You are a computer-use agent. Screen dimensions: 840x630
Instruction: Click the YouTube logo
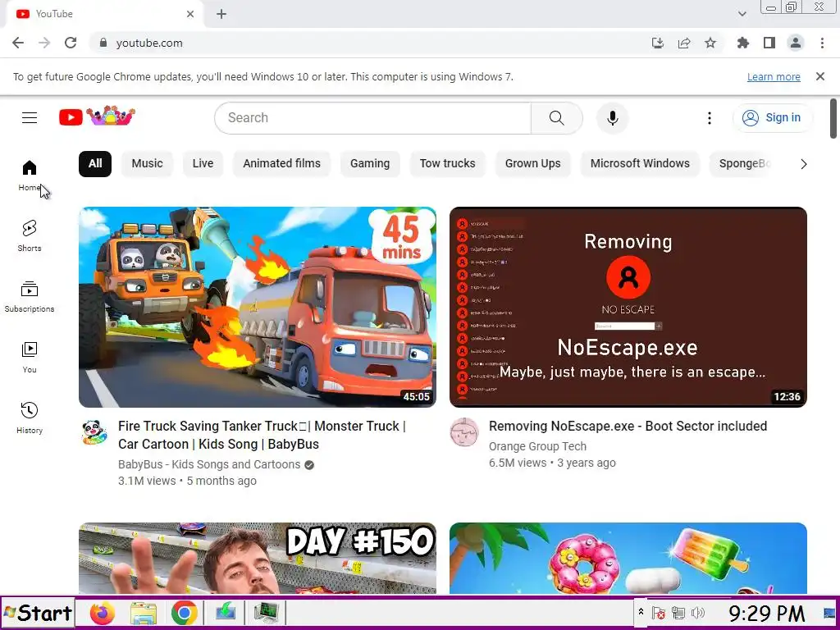(97, 116)
